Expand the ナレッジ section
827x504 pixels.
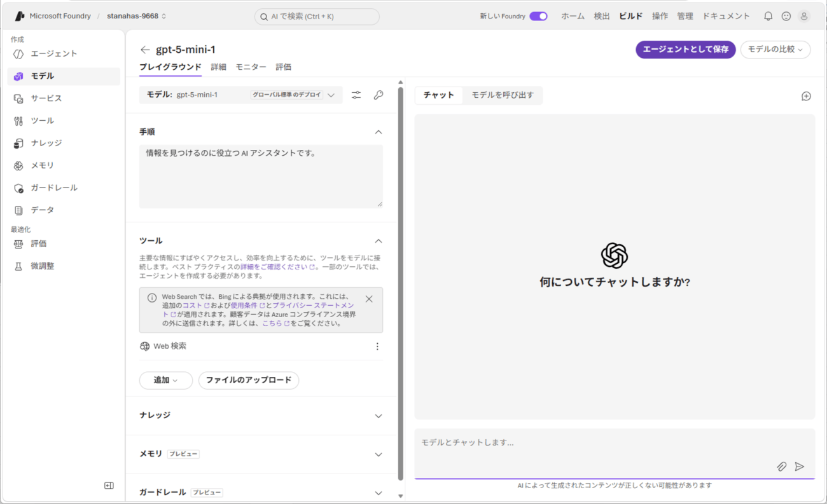379,416
